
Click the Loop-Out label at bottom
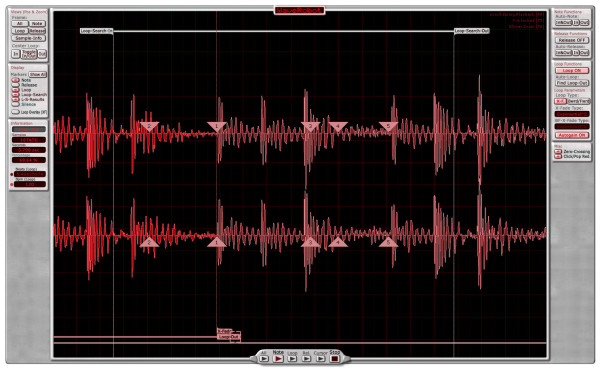229,337
